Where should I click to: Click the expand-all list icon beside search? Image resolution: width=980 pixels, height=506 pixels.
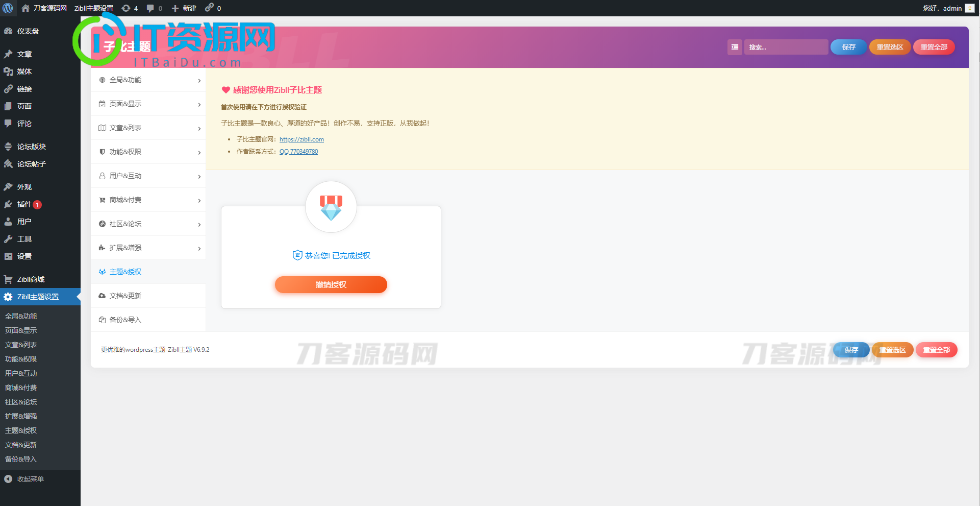pos(735,47)
